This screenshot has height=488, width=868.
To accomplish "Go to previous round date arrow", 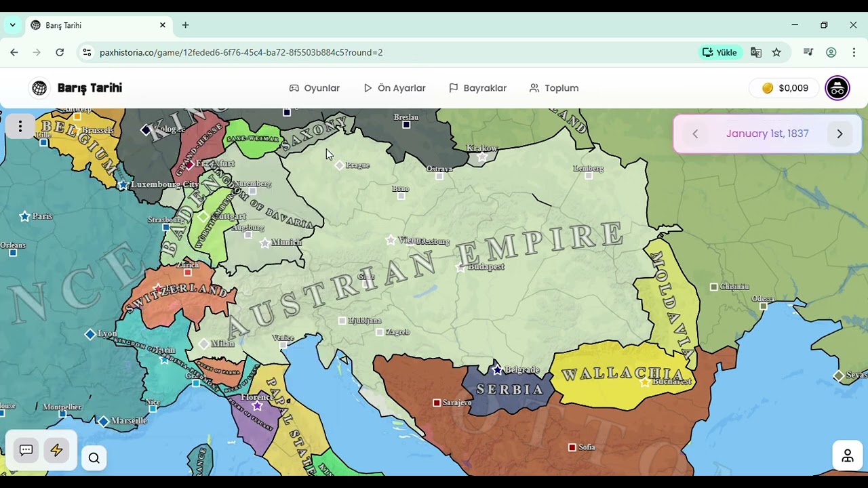I will (695, 134).
